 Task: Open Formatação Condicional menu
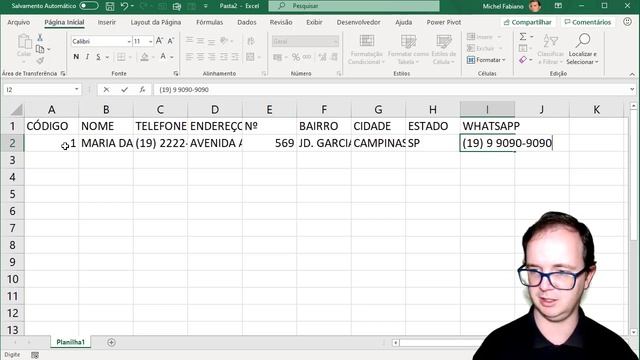tap(367, 49)
